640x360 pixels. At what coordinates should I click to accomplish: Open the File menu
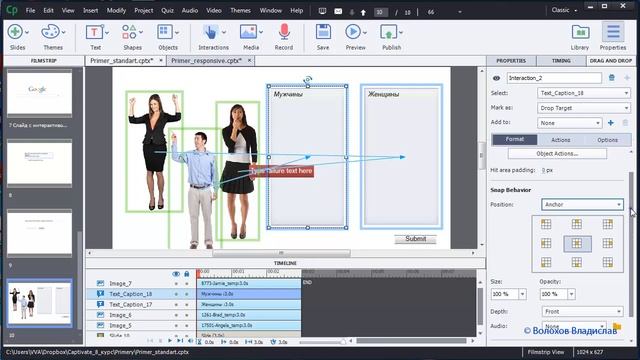[31, 11]
